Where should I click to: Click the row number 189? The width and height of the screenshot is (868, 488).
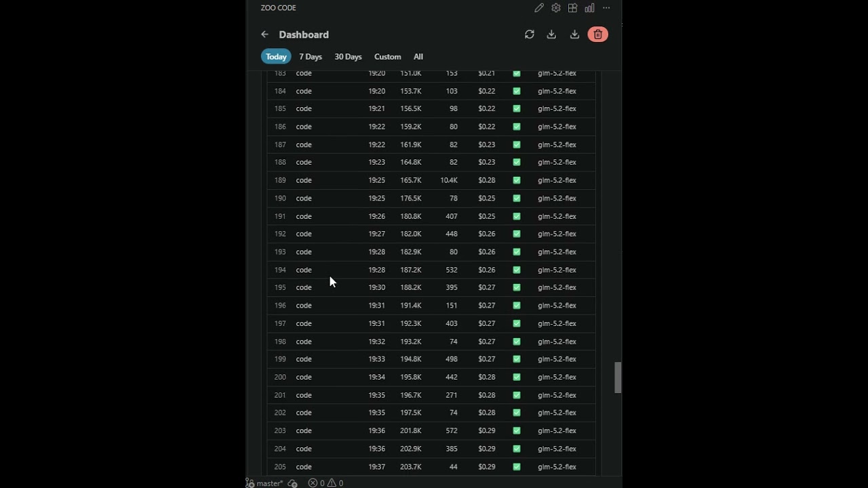[280, 180]
